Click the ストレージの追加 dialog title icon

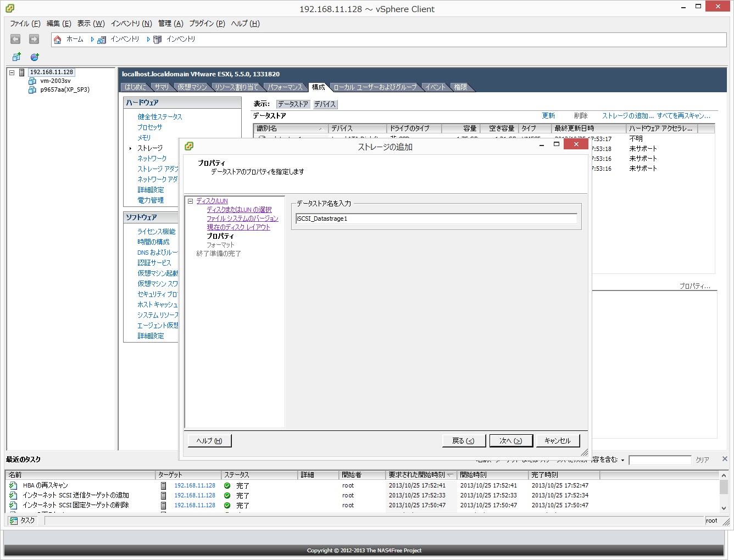coord(189,146)
